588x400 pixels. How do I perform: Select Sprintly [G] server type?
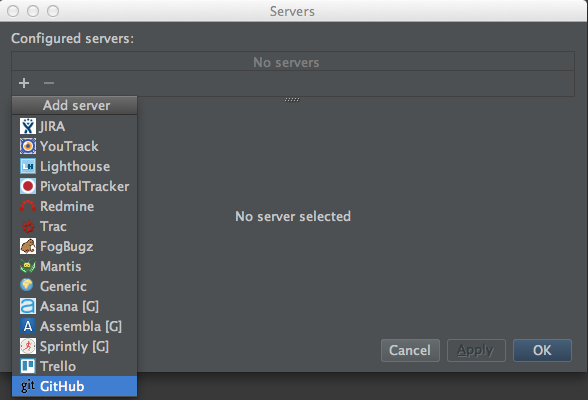75,346
